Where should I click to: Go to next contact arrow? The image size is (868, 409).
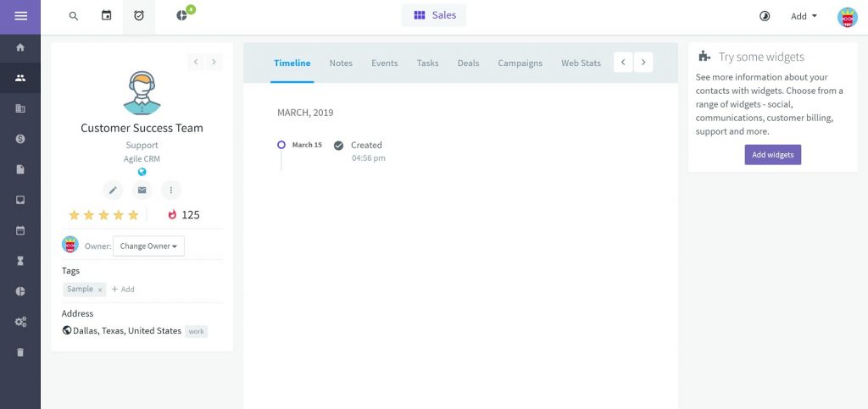pyautogui.click(x=214, y=62)
